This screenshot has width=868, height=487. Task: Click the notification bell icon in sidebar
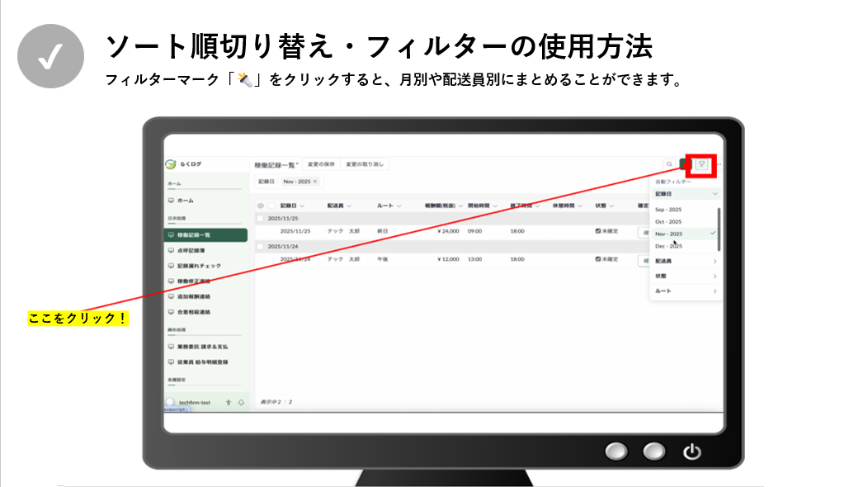[x=240, y=402]
